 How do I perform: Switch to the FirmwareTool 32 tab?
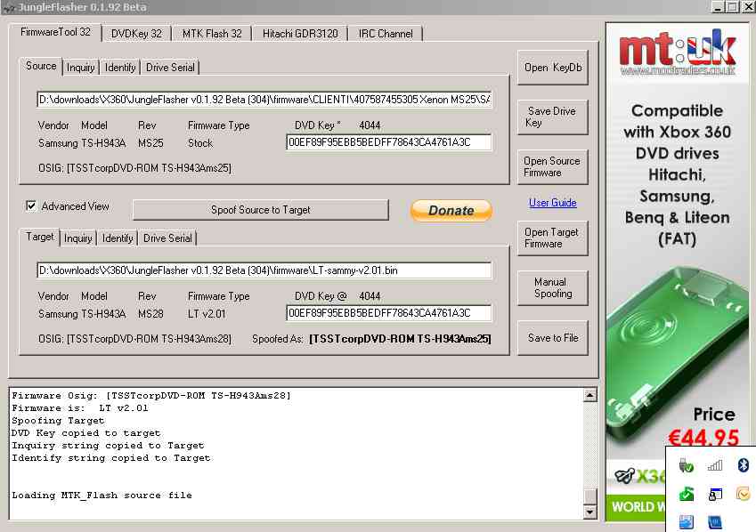click(x=55, y=32)
